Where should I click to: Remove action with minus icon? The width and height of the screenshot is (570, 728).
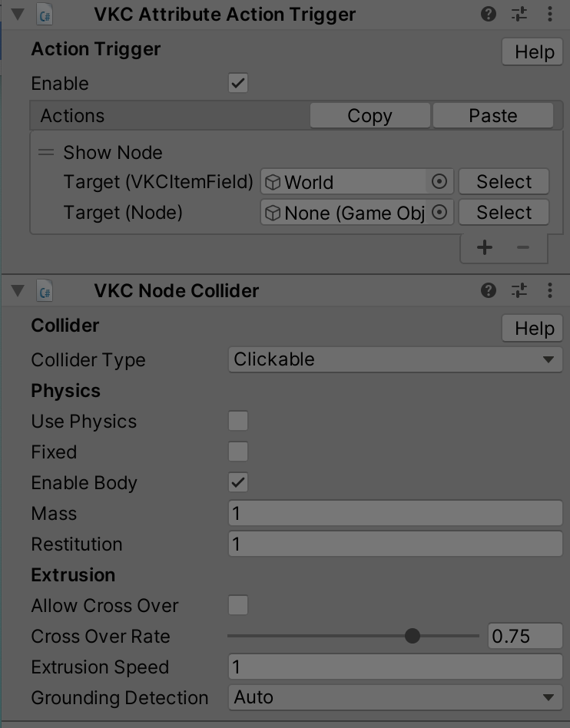point(523,247)
